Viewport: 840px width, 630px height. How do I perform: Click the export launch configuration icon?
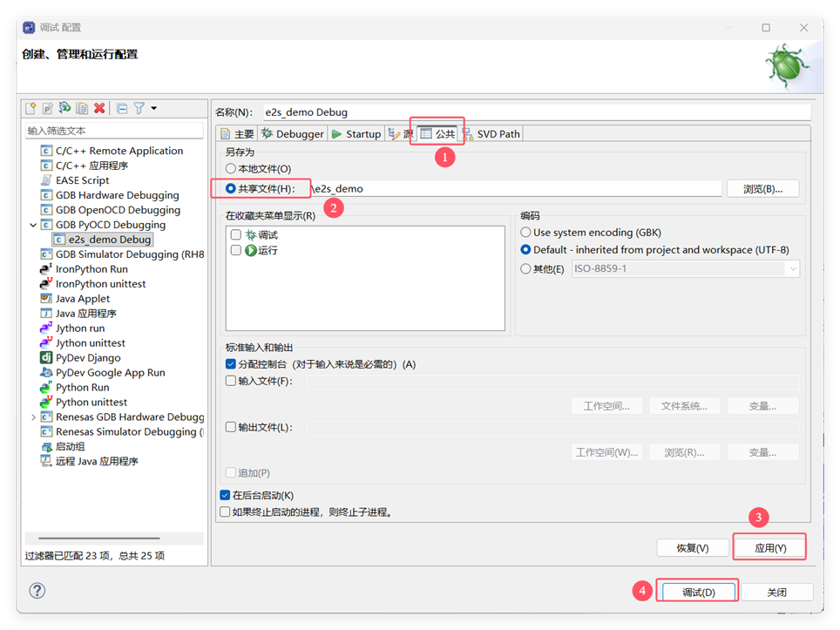coord(64,108)
